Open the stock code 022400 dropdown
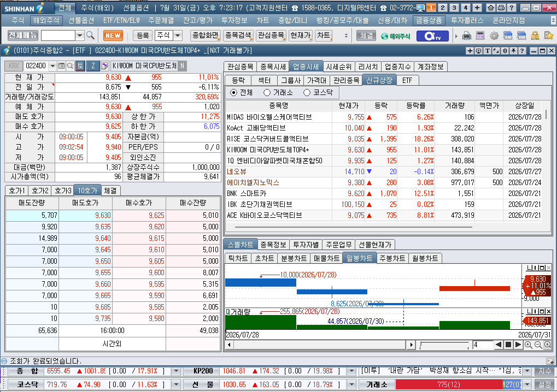 [x=52, y=66]
